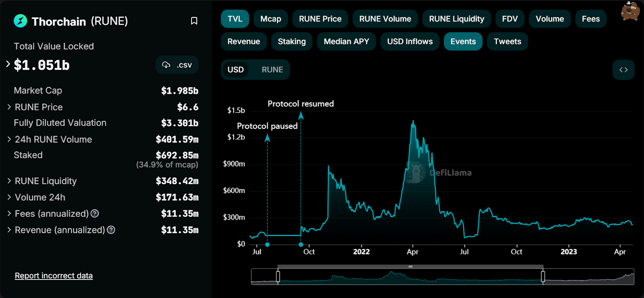Switch chart denomination to RUNE
Viewport: 644px width, 298px height.
click(x=272, y=70)
